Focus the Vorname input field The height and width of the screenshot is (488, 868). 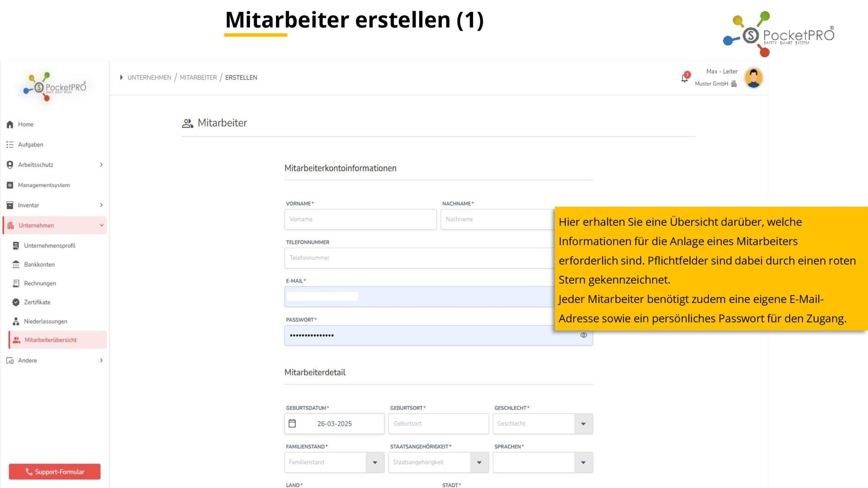pos(360,219)
